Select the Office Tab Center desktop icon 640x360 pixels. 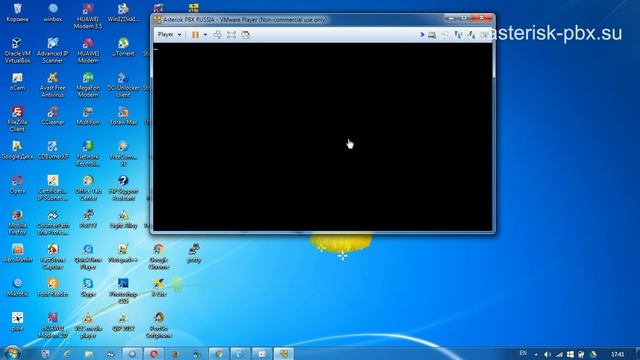pos(88,188)
